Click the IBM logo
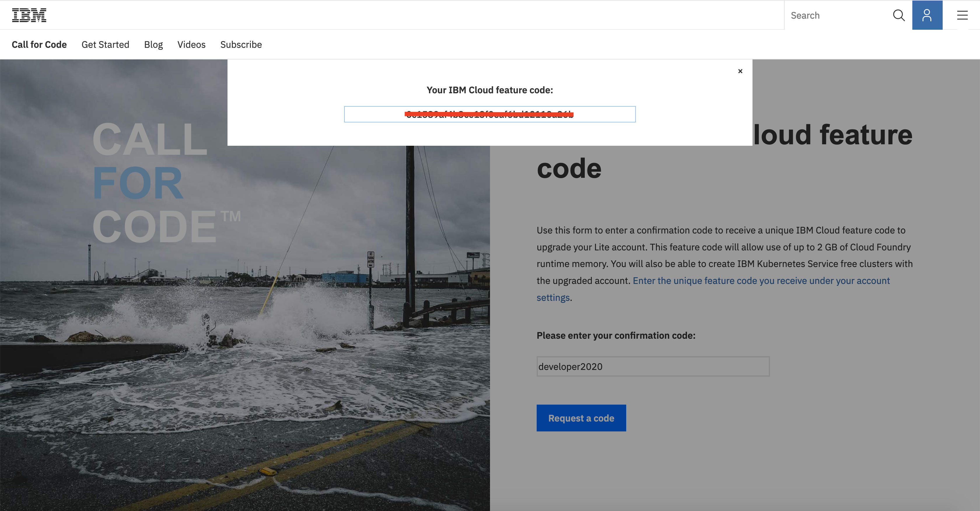The image size is (980, 511). pos(29,15)
